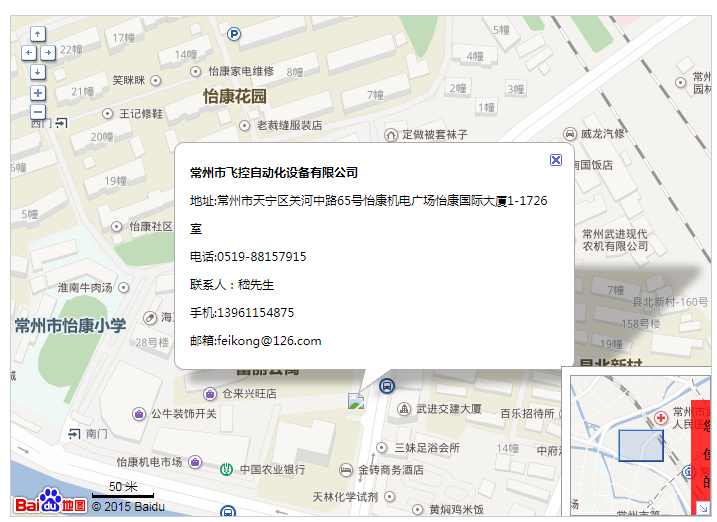Screen dimensions: 717x522
Task: Pan the map upward with arrow button
Action: tap(38, 34)
